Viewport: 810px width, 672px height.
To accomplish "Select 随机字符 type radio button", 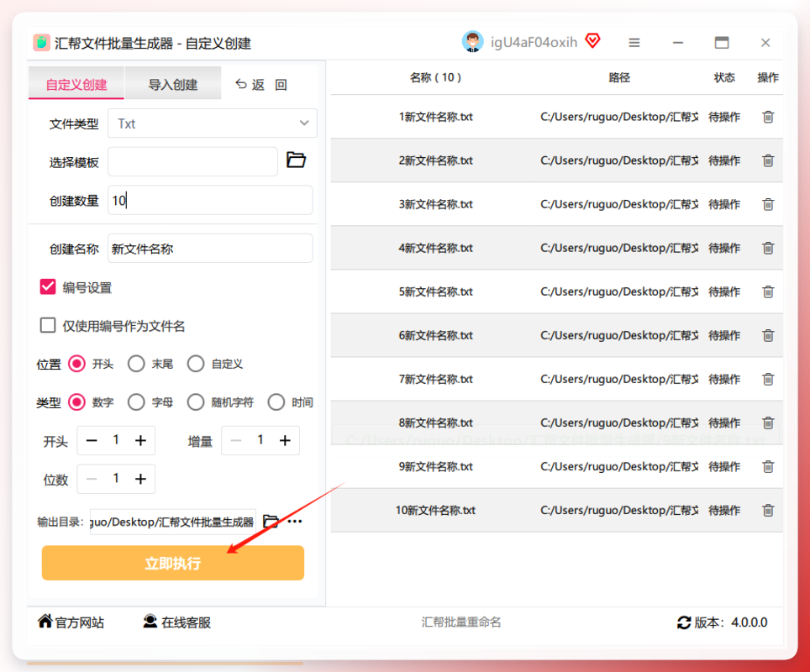I will point(196,402).
